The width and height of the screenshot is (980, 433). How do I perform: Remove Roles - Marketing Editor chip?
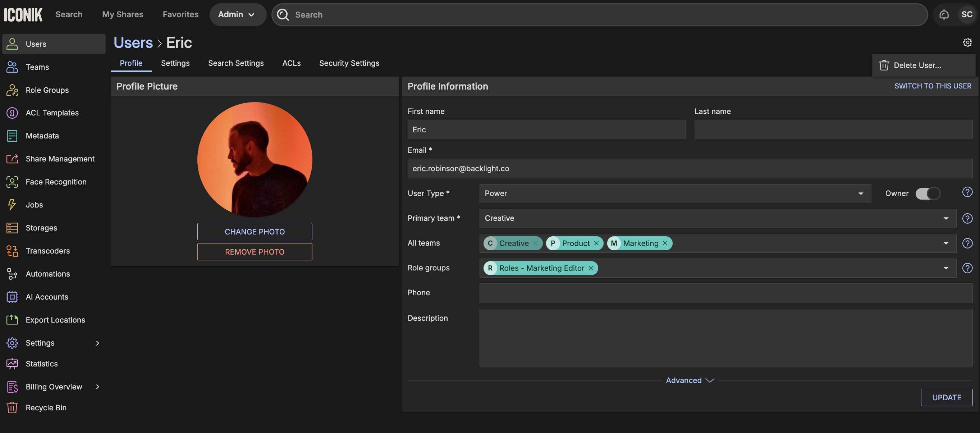click(591, 268)
